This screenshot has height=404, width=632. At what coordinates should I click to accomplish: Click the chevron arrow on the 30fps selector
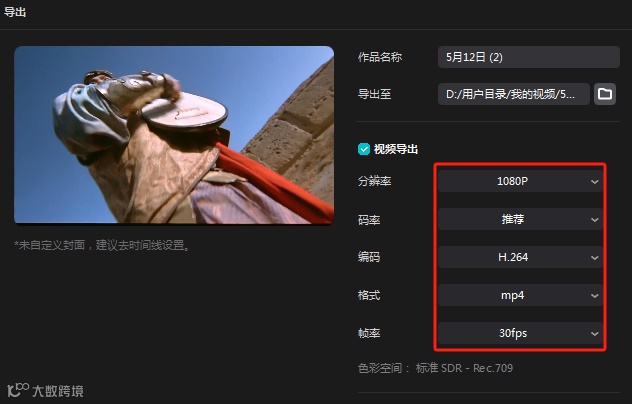pyautogui.click(x=595, y=333)
